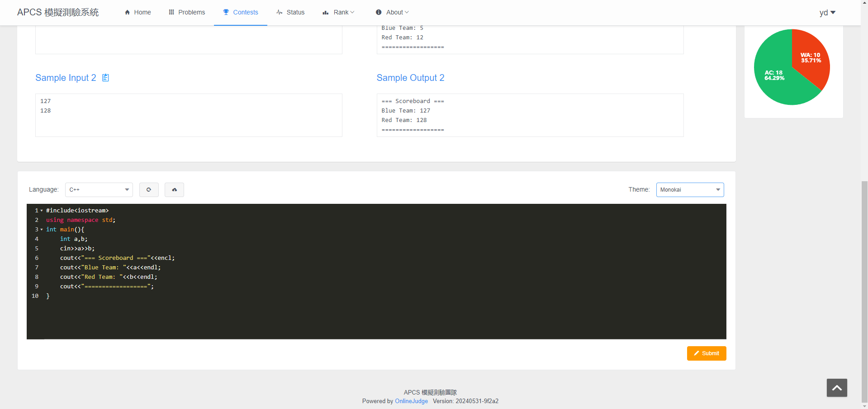This screenshot has height=409, width=868.
Task: Copy Sample Input 2 using clipboard icon
Action: [x=105, y=78]
